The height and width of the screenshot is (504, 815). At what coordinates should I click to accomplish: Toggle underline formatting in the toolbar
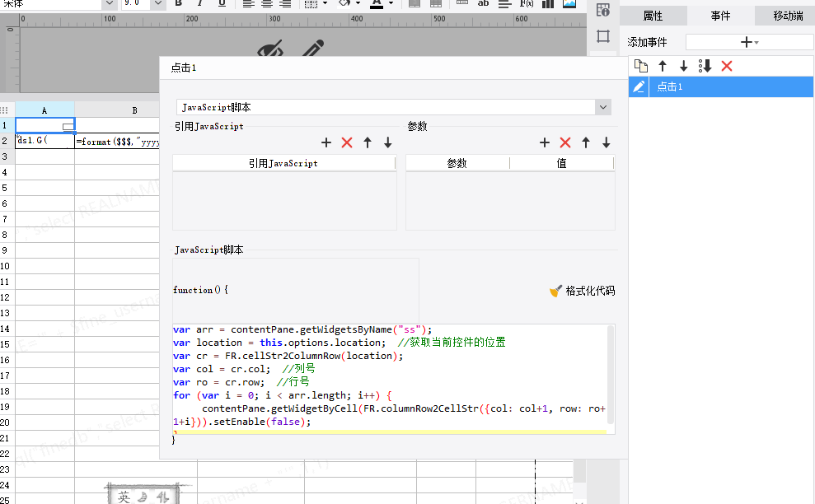[x=222, y=3]
